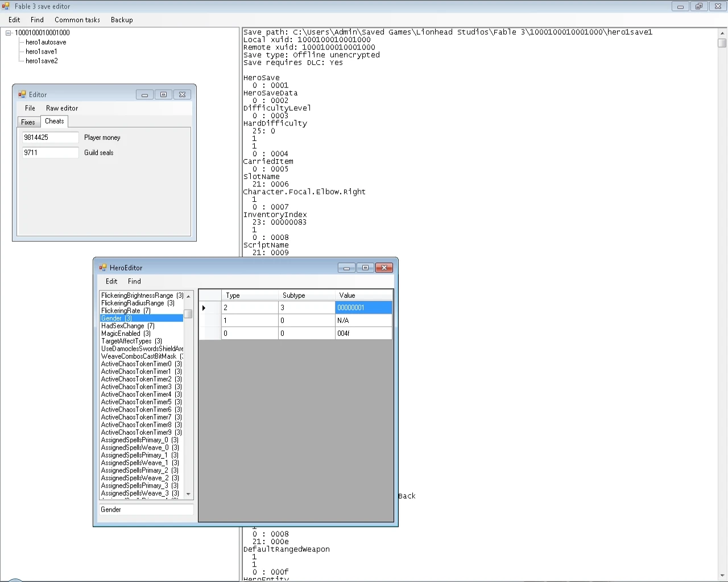Maximize the Editor child window
The image size is (728, 582).
[163, 95]
